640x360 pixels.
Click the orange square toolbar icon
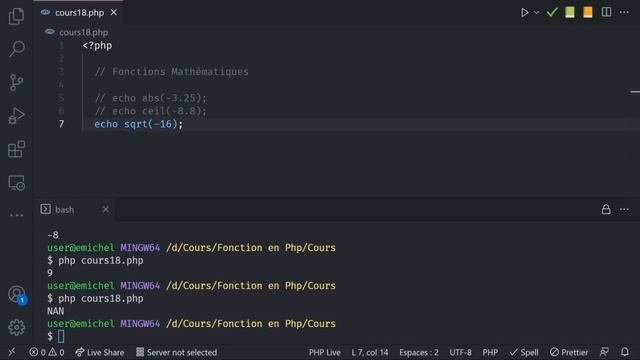(588, 12)
